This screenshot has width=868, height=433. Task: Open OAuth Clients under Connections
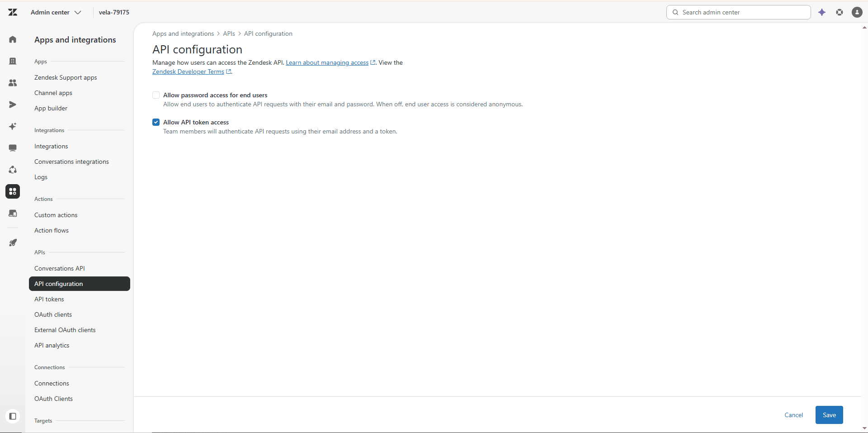[x=53, y=399]
